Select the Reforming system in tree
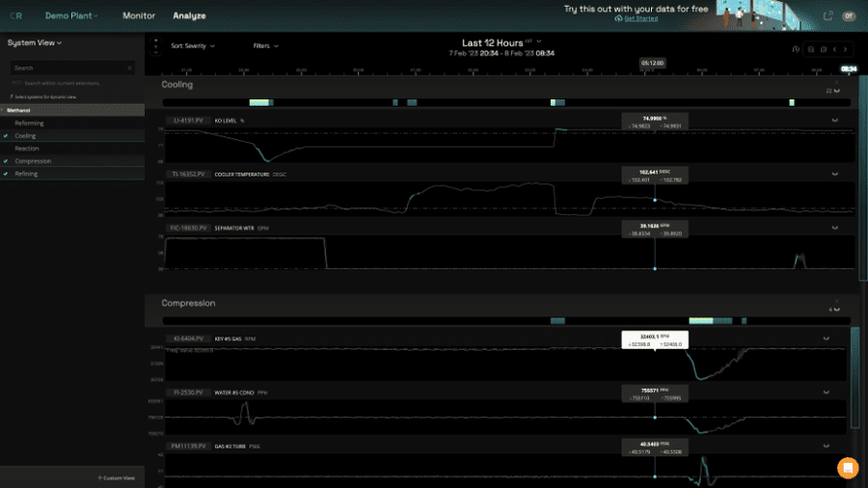 point(29,123)
